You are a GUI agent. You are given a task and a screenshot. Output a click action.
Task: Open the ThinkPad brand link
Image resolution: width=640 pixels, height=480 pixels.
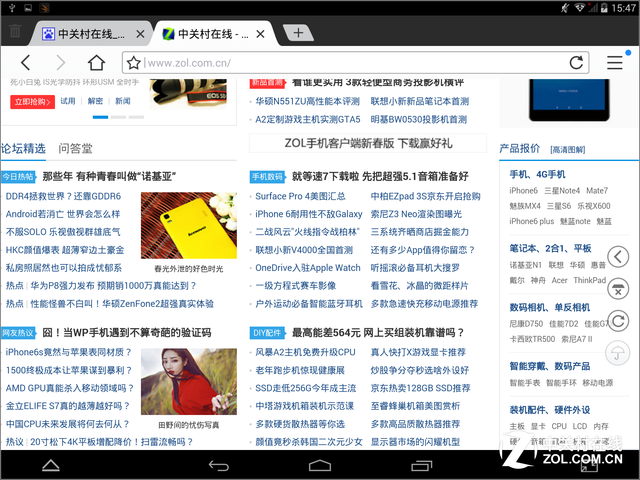pos(589,280)
